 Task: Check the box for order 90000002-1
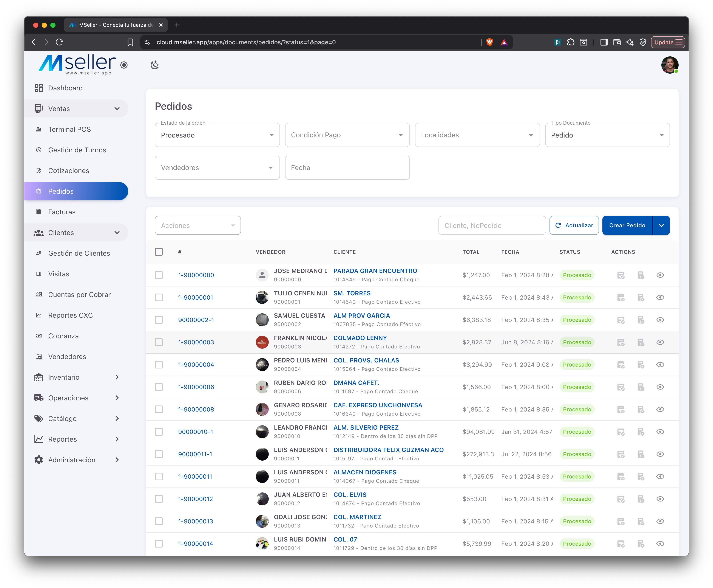point(159,320)
